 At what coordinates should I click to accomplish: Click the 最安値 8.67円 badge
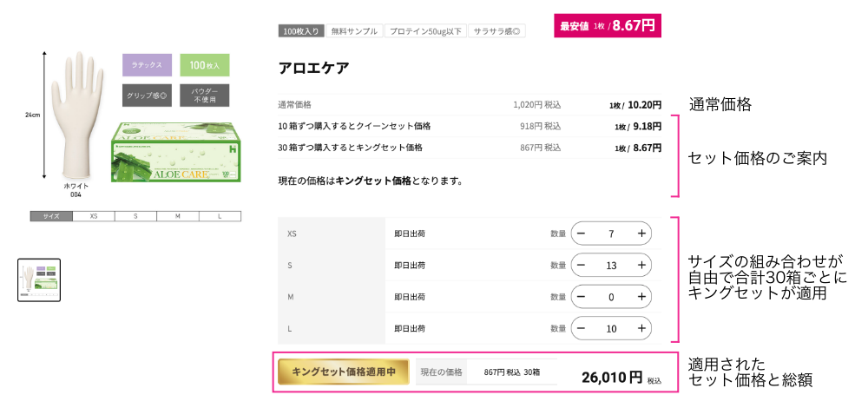[608, 25]
